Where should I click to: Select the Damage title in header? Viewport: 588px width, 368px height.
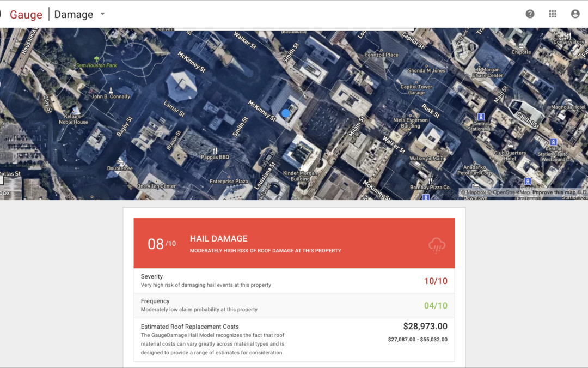[x=73, y=14]
